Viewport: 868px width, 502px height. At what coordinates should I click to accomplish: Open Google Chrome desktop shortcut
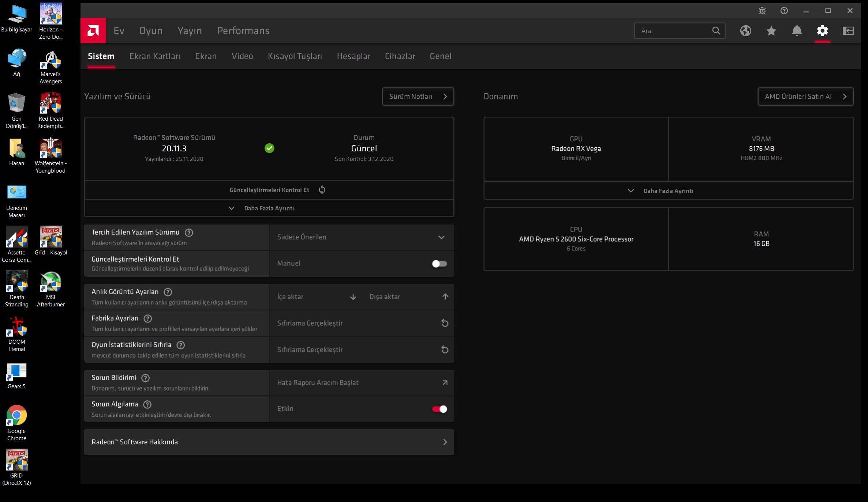[x=16, y=423]
